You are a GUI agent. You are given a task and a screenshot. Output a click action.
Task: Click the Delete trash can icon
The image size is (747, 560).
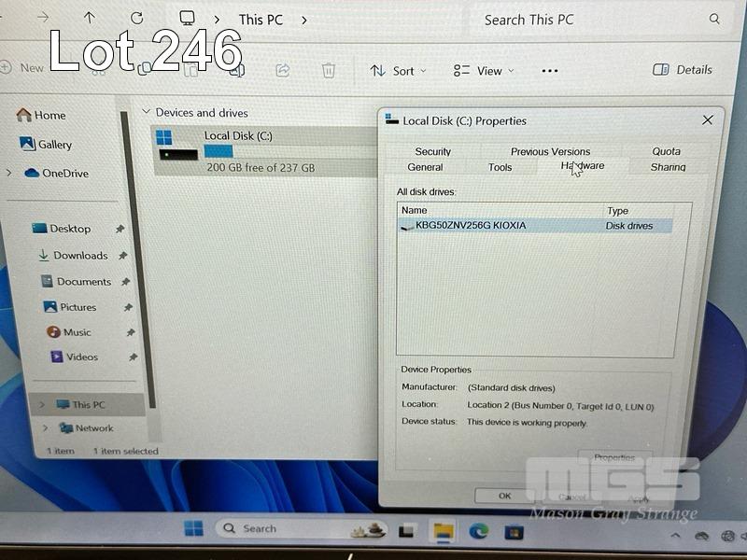(x=329, y=70)
